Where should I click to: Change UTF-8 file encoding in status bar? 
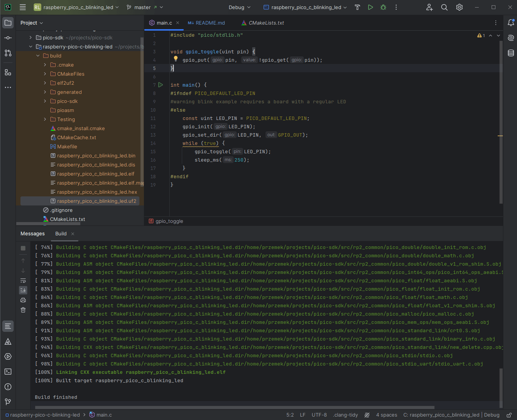[x=319, y=415]
